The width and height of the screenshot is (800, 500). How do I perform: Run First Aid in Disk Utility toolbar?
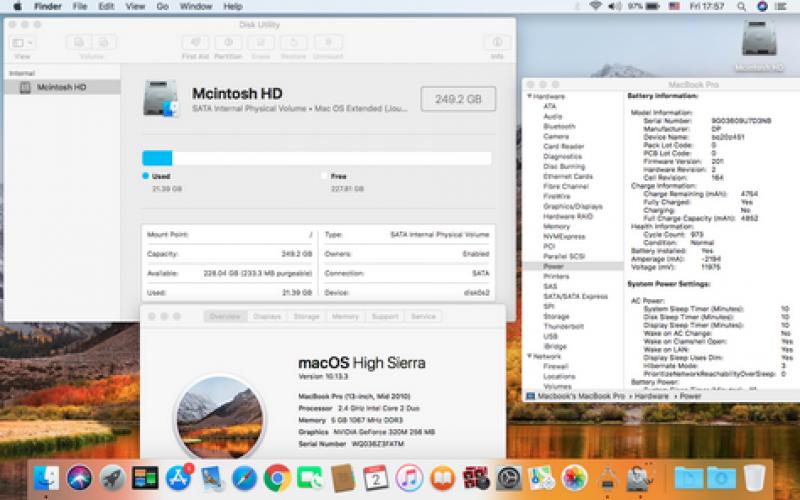(x=195, y=43)
